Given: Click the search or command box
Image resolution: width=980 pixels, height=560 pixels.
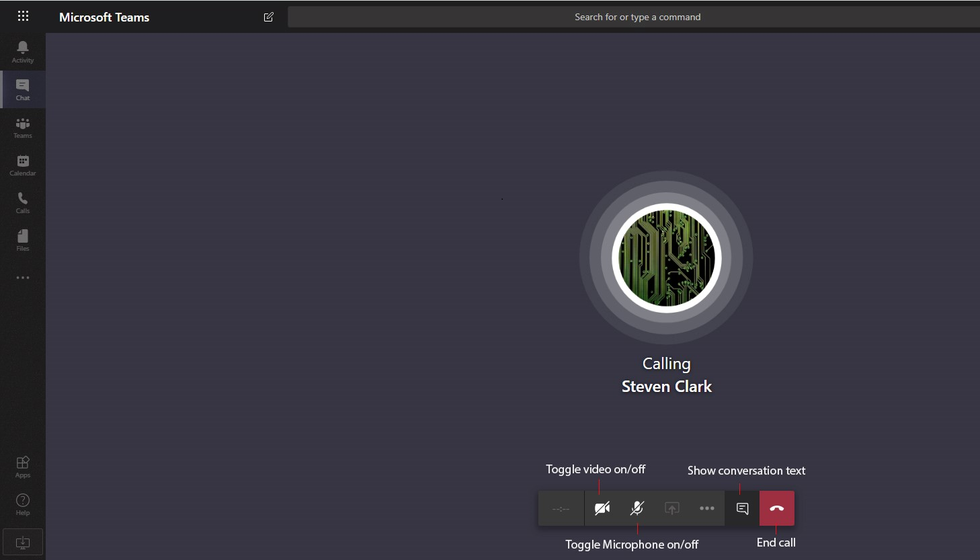Looking at the screenshot, I should pyautogui.click(x=637, y=17).
